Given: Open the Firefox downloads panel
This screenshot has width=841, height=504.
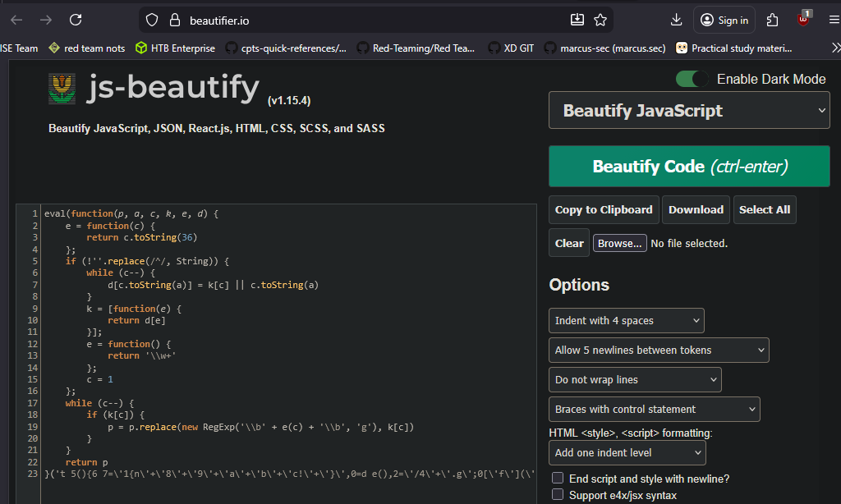Looking at the screenshot, I should tap(676, 20).
